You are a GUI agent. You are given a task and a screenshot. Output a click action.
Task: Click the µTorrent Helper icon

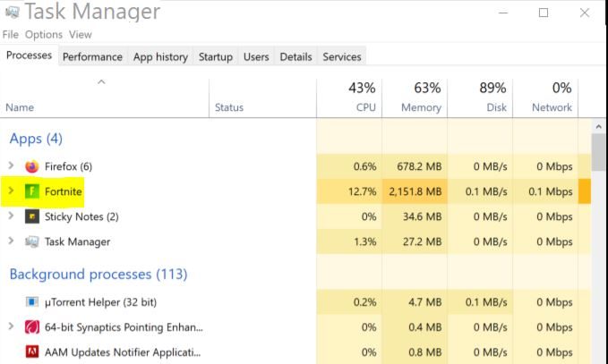32,301
